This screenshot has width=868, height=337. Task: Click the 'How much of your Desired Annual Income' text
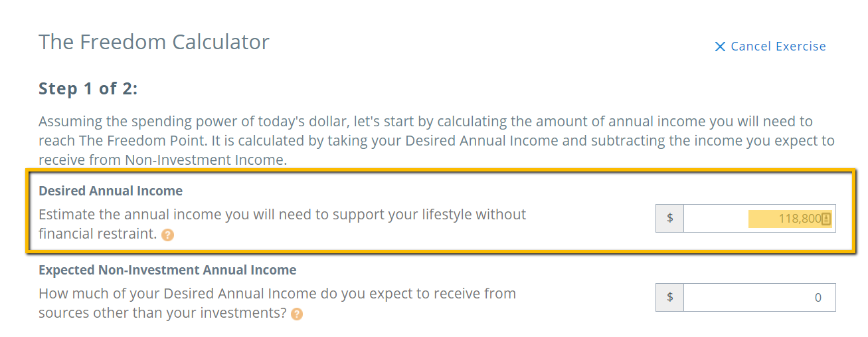click(277, 303)
